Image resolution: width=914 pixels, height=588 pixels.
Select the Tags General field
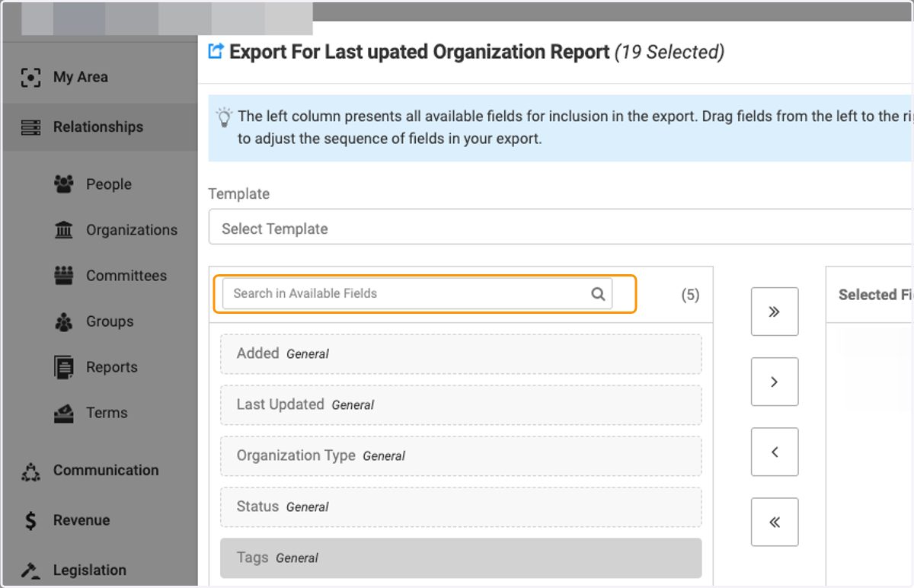click(x=461, y=558)
